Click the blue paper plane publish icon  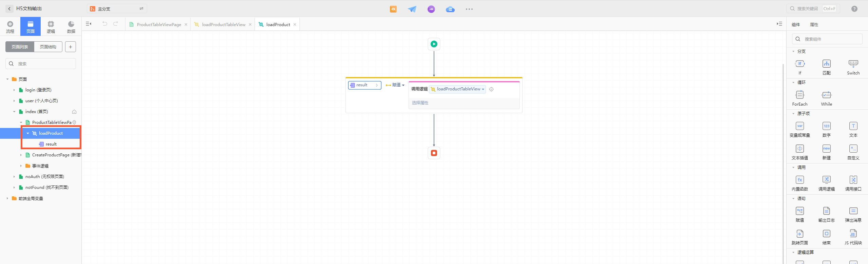pyautogui.click(x=412, y=9)
